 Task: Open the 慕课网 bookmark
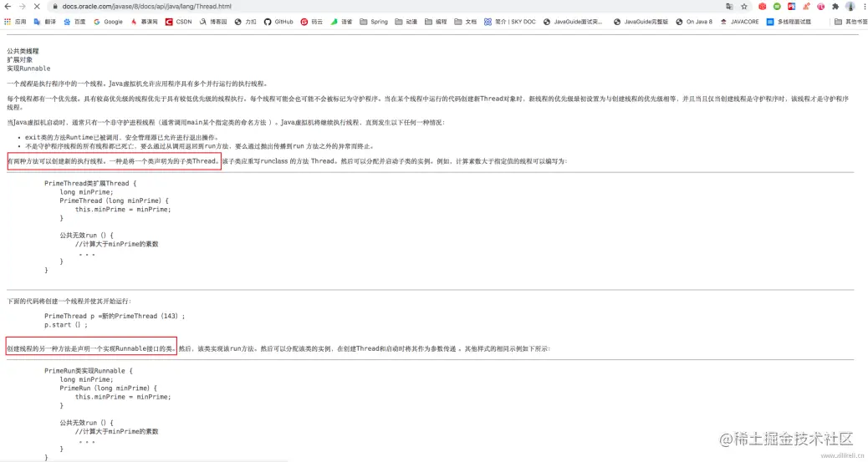pyautogui.click(x=144, y=22)
